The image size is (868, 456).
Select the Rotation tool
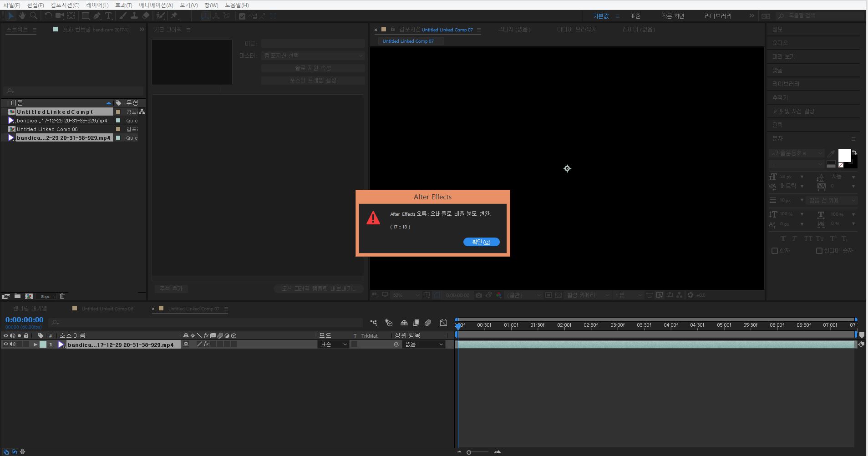tap(48, 16)
